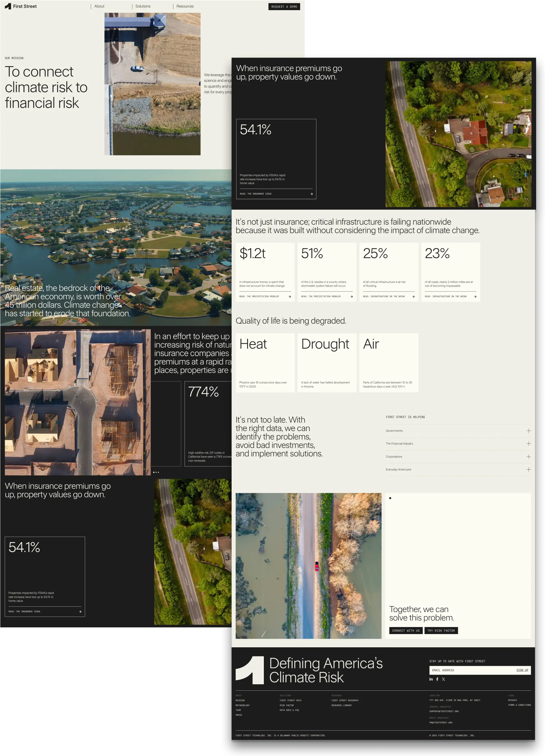Open the Terms & Conditions footer link
Image resolution: width=545 pixels, height=756 pixels.
click(x=519, y=705)
